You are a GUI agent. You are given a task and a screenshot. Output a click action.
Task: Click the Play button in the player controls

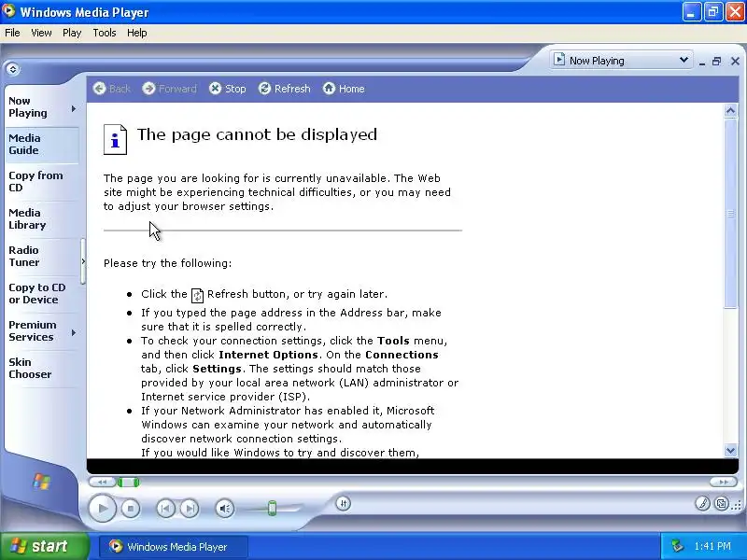[103, 508]
